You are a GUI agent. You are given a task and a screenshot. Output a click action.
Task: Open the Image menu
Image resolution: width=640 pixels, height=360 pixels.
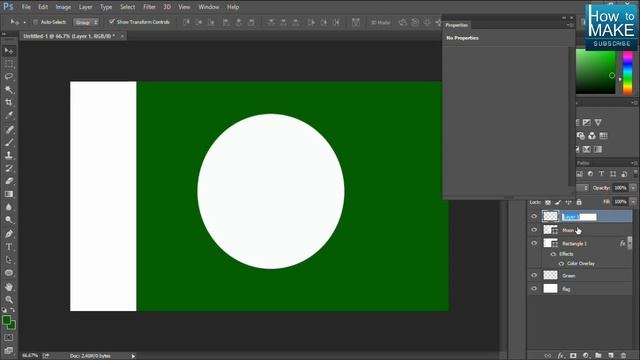[63, 7]
